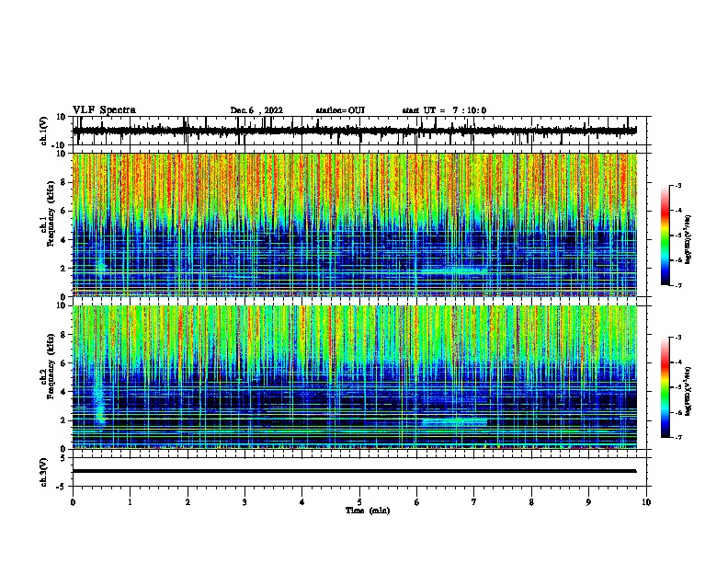Screen dimensions: 728x563
Task: Click the "10" tick on the time axis
Action: click(x=646, y=502)
